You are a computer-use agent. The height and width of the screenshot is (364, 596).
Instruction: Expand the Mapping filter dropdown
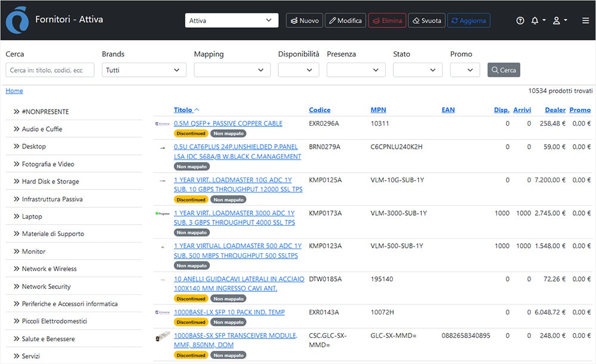coord(232,70)
